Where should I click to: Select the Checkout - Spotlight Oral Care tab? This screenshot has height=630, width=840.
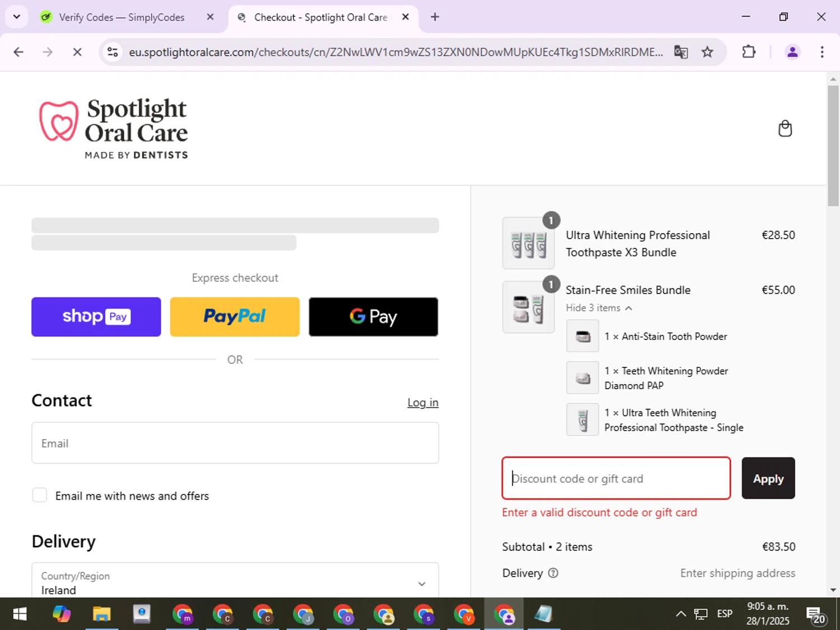click(x=320, y=17)
